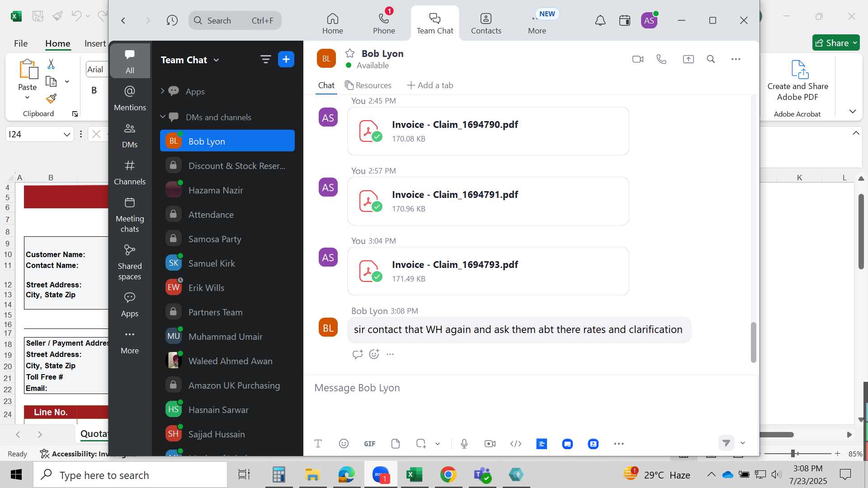Screen dimensions: 868x488
Task: Open File Explorer from the taskbar
Action: pyautogui.click(x=312, y=474)
